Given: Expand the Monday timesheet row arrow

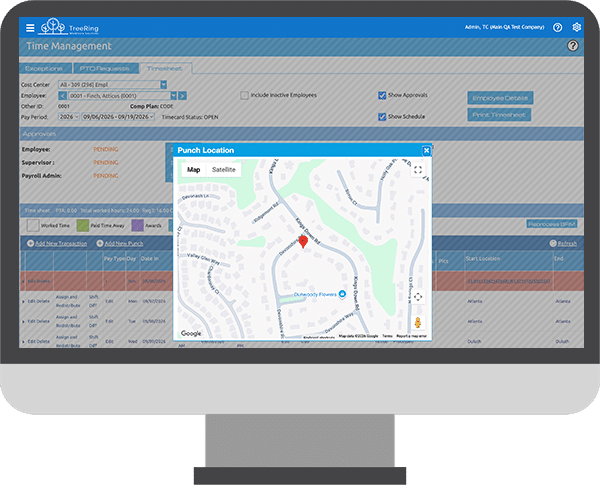Looking at the screenshot, I should coord(23,302).
